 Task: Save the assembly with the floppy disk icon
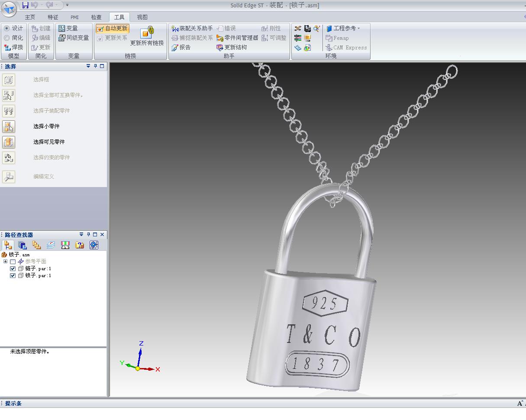coord(26,5)
